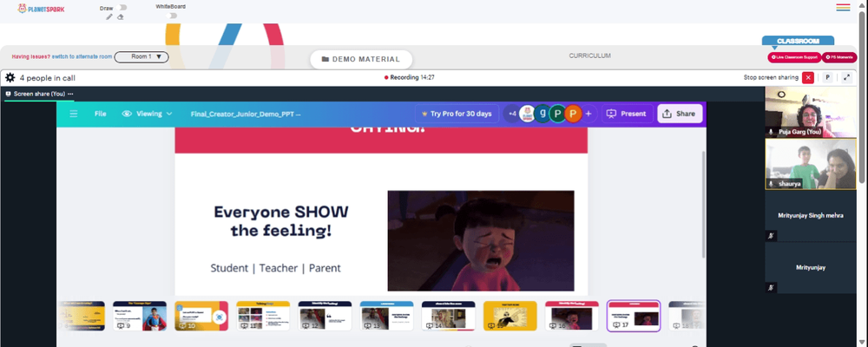Viewport: 868px width, 347px height.
Task: Click the Share button
Action: point(680,114)
